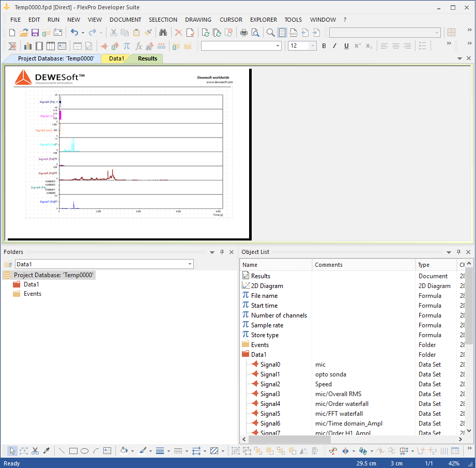Insert a column table icon
Viewport: 476px width, 468px height.
coord(51,46)
